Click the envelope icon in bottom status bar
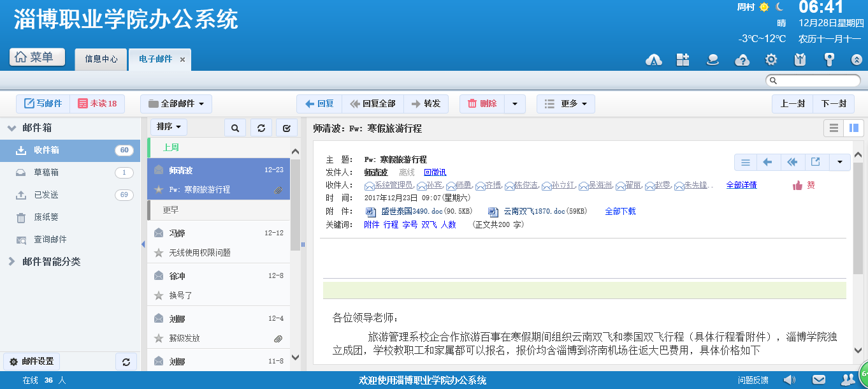 819,381
